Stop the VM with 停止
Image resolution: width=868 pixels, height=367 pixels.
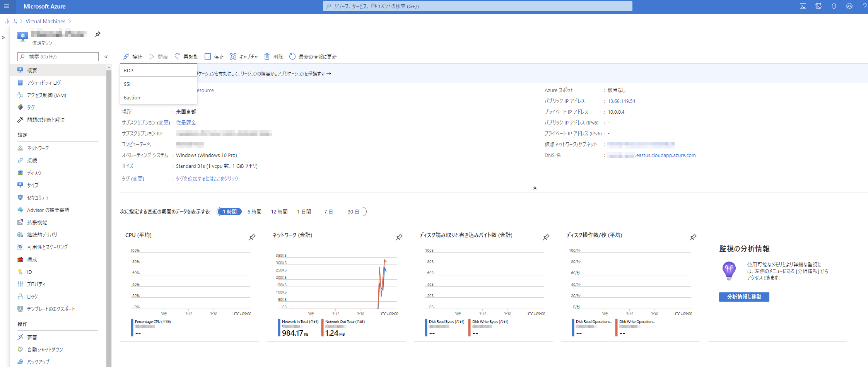[214, 57]
